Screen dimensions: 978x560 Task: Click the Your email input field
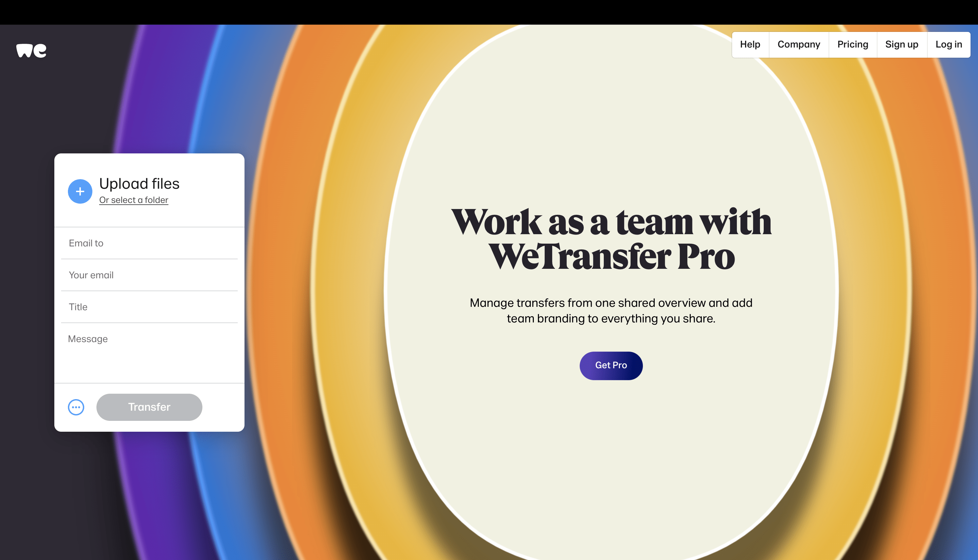[149, 275]
